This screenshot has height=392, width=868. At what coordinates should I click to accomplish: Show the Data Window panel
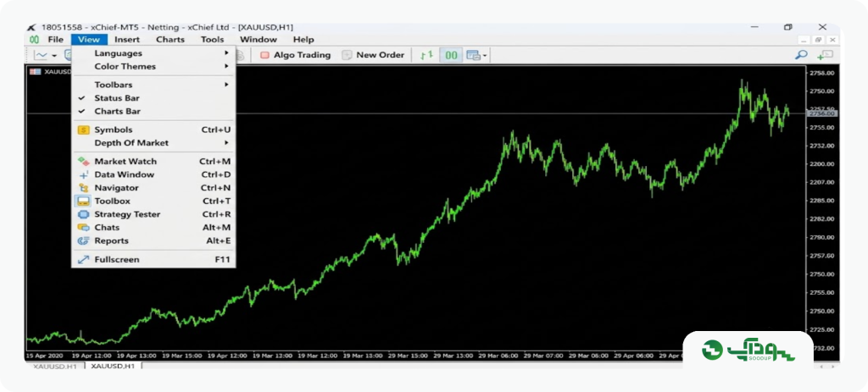click(x=154, y=174)
